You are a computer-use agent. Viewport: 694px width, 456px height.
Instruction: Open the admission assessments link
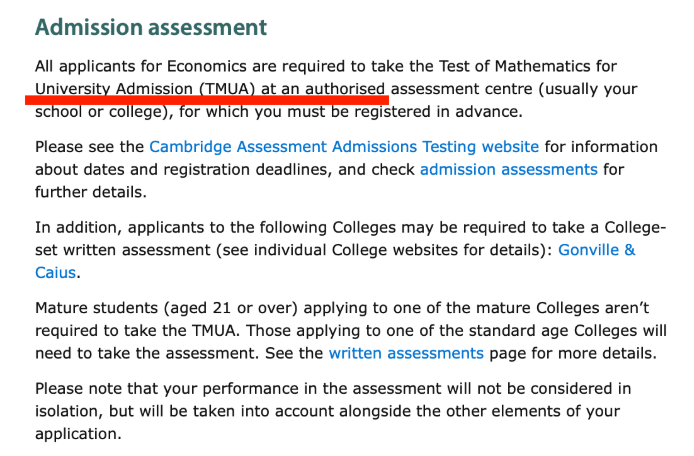tap(509, 170)
